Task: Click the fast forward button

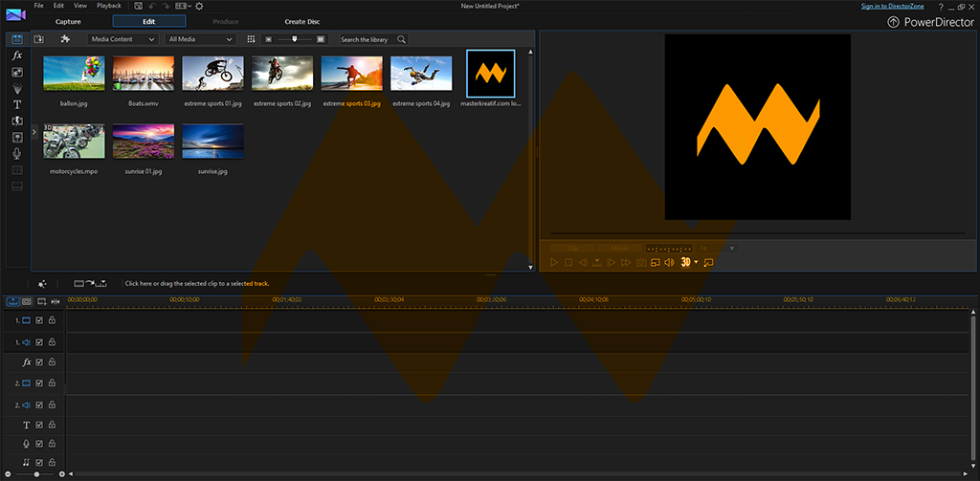Action: coord(626,263)
